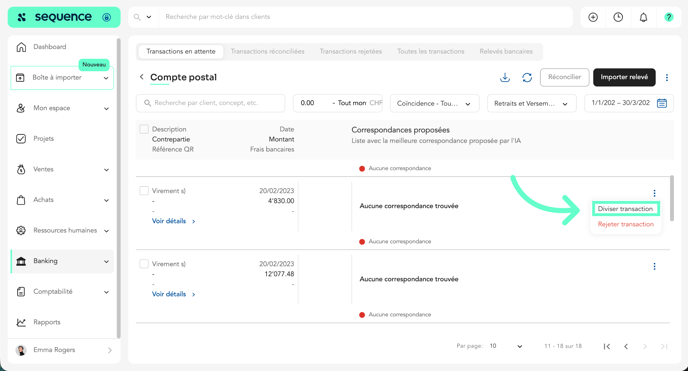The image size is (688, 371).
Task: Click the Réconcilier button
Action: coord(564,77)
